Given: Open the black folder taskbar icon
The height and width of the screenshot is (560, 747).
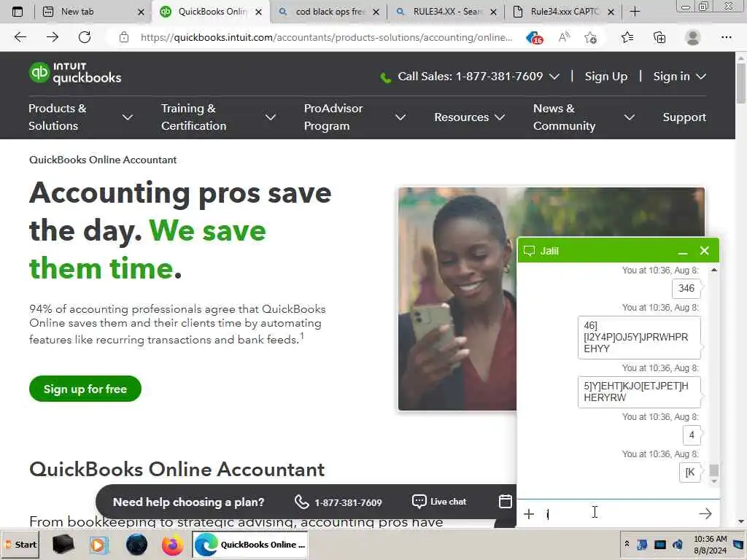Looking at the screenshot, I should pyautogui.click(x=63, y=544).
